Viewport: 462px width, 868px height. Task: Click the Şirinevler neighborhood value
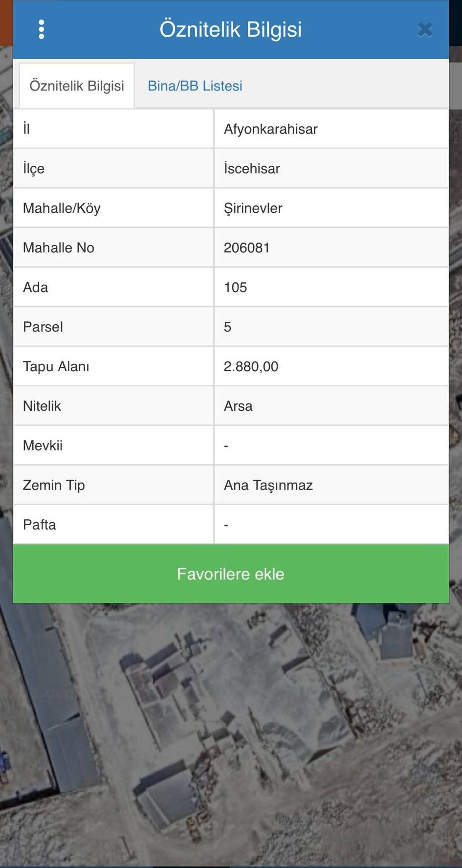click(x=253, y=208)
